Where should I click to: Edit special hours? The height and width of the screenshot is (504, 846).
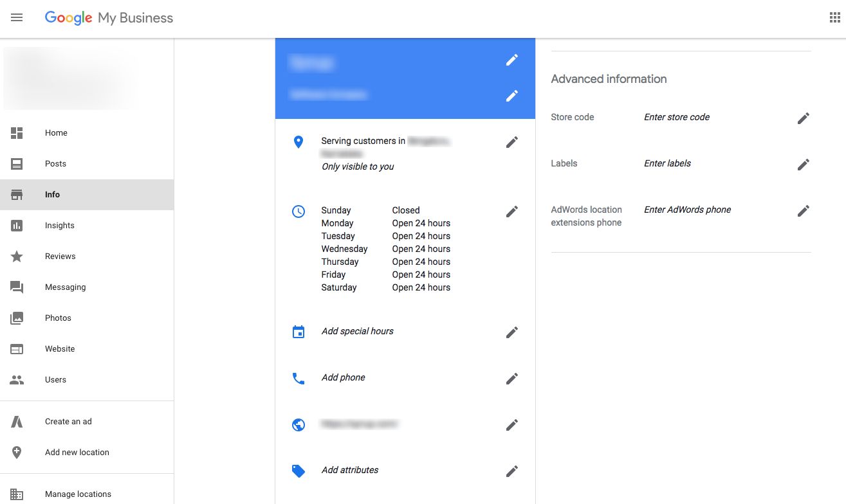(x=511, y=332)
